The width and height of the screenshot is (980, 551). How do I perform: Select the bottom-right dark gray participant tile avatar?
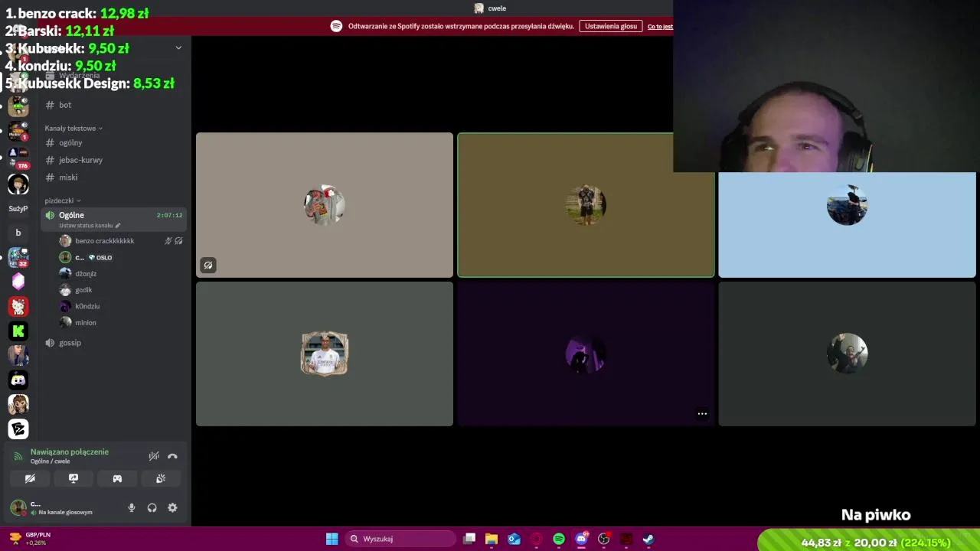847,354
